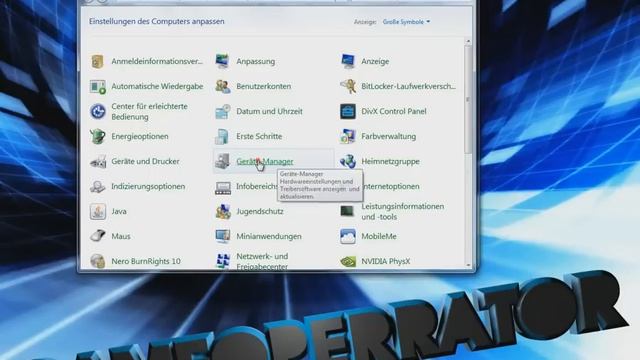Open the Anzeige monitor icon

[x=348, y=62]
